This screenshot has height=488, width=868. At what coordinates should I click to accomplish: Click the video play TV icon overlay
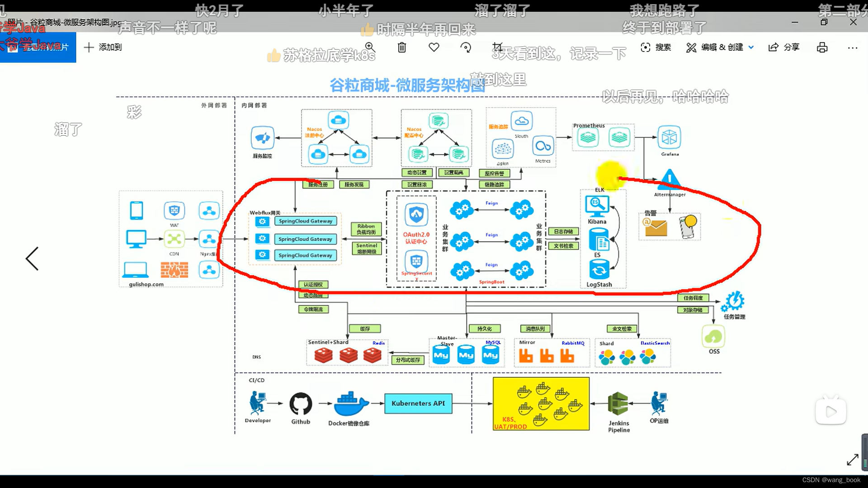tap(831, 410)
